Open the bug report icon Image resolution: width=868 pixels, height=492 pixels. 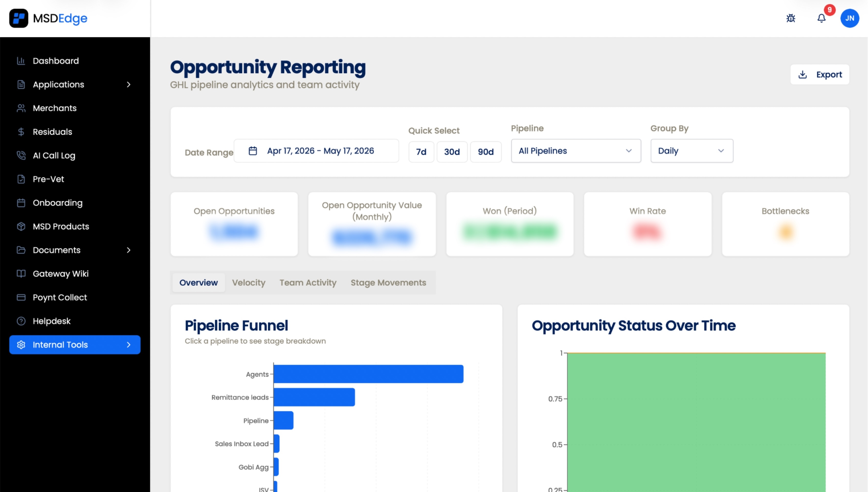click(791, 18)
